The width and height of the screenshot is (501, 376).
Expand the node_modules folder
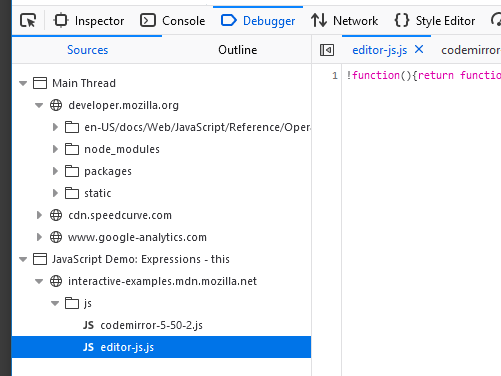click(x=55, y=149)
